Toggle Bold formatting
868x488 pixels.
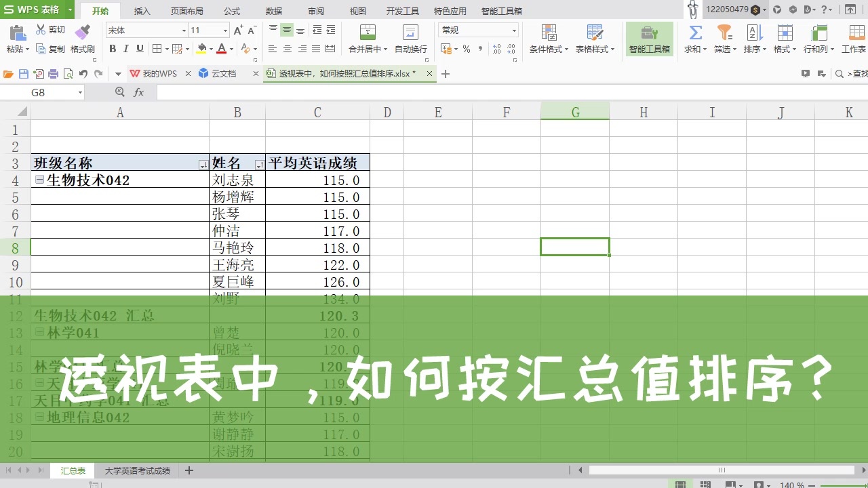[113, 49]
